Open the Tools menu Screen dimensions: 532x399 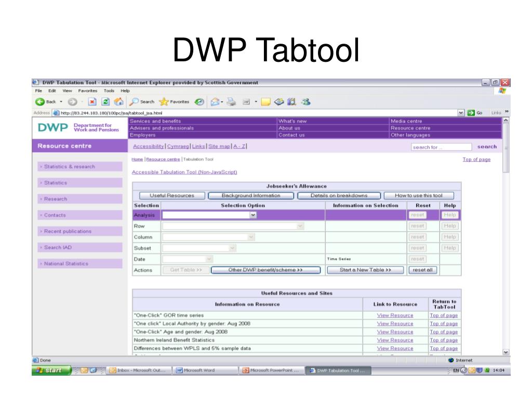[x=109, y=91]
